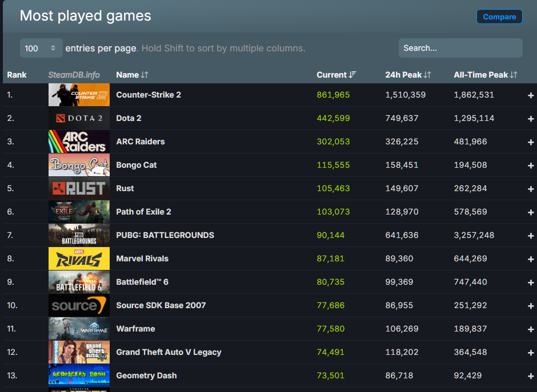The width and height of the screenshot is (537, 392).
Task: Open the Geometry Dash name link
Action: 146,375
